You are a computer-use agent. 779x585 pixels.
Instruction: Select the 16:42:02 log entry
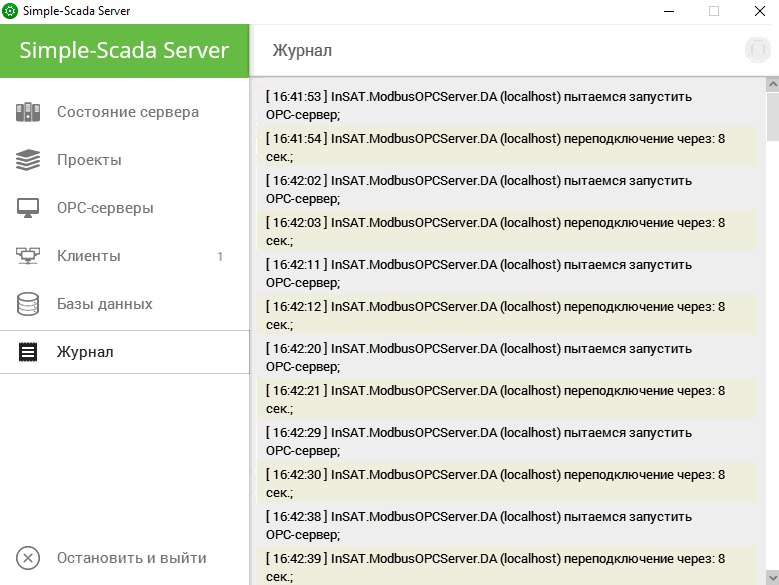(x=507, y=189)
